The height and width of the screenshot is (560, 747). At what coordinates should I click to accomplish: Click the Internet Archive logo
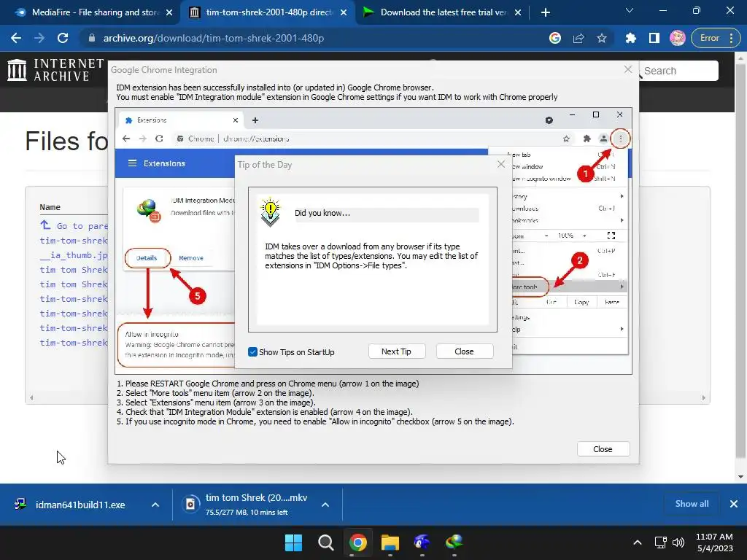pos(55,70)
